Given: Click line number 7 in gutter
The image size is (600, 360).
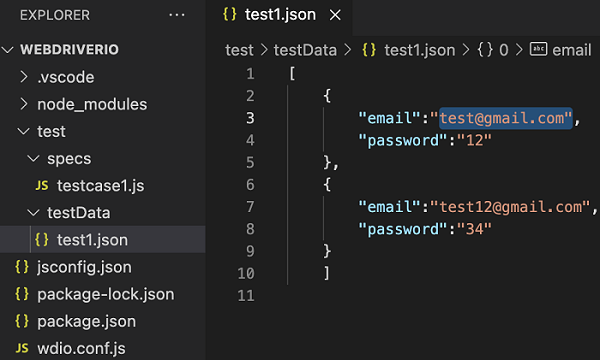Looking at the screenshot, I should (250, 207).
